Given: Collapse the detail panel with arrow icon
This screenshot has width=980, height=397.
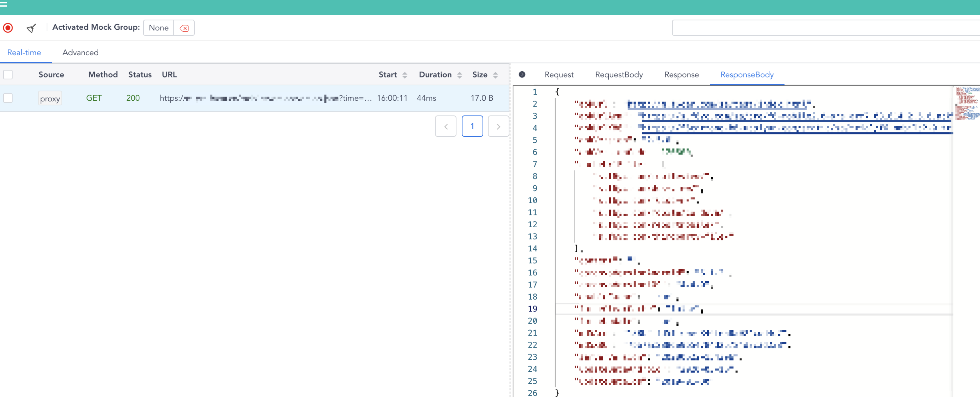Looking at the screenshot, I should point(522,75).
